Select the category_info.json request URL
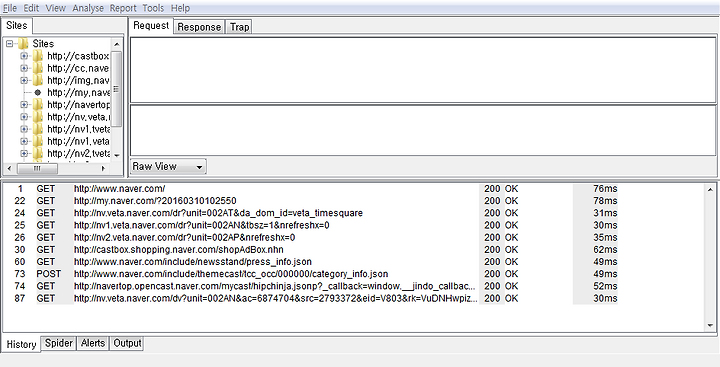 coord(231,274)
